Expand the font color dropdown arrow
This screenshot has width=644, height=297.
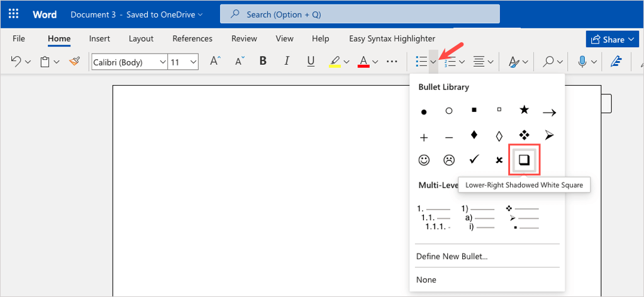tap(375, 62)
